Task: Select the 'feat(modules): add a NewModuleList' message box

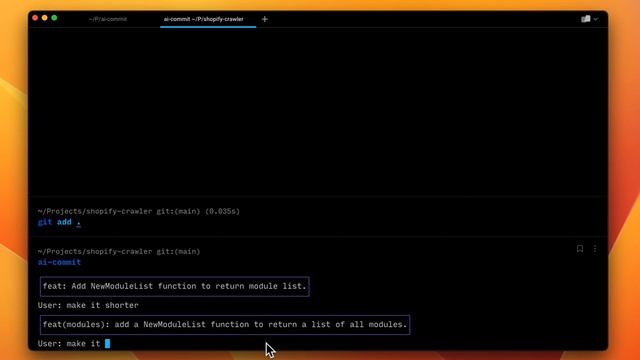Action: click(x=225, y=324)
